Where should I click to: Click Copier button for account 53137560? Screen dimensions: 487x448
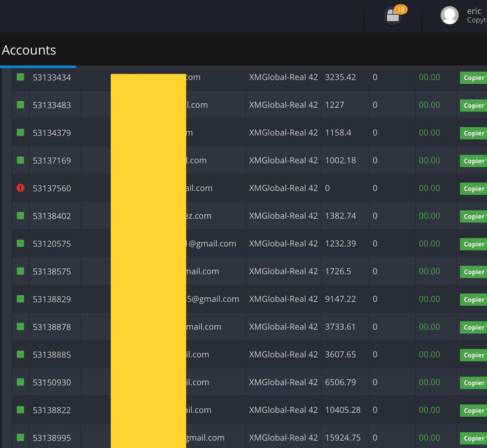[x=473, y=188]
